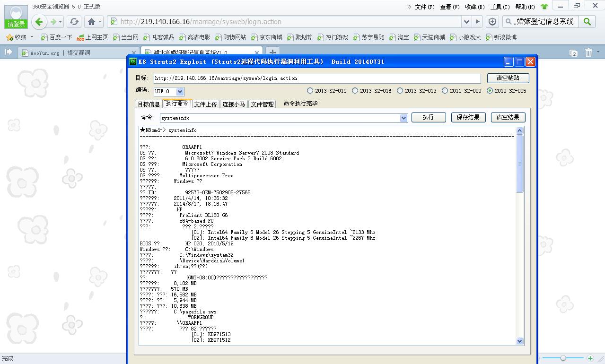Open the 工具(T) menu
Screen dimensions: 605x364
pyautogui.click(x=500, y=7)
